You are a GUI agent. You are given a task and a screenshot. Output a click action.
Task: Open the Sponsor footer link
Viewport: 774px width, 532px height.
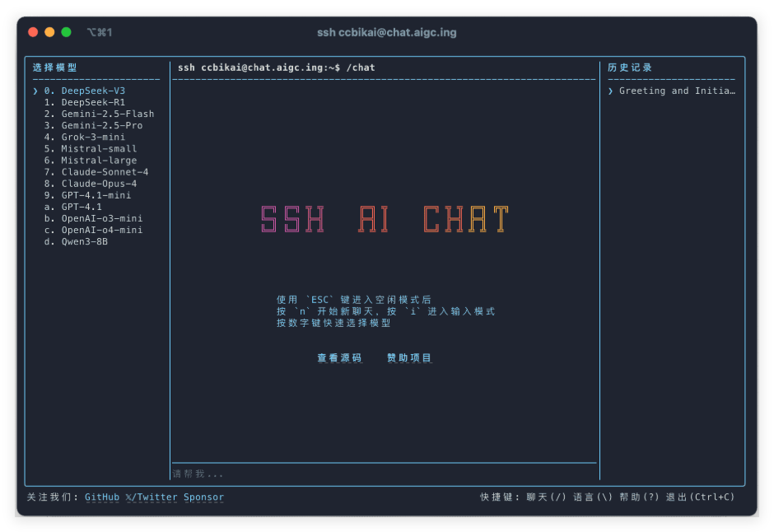coord(203,497)
